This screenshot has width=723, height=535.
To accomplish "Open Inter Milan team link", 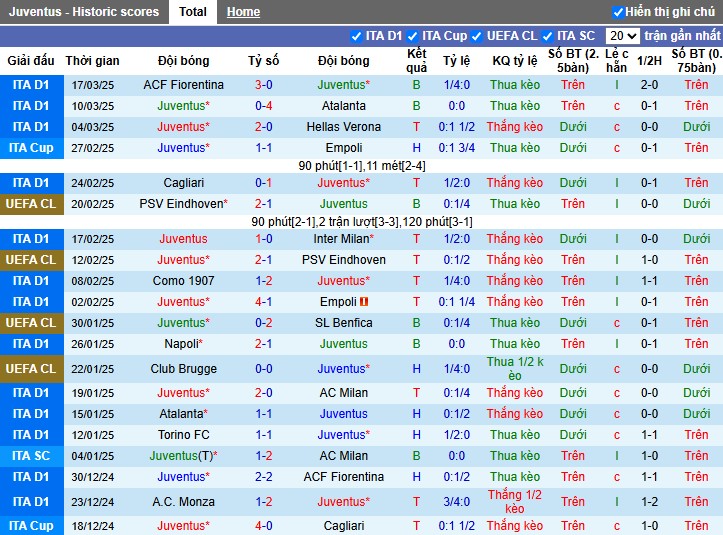I will click(344, 239).
